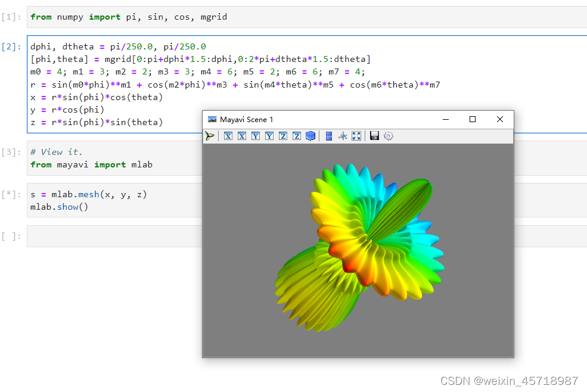Select the view along negative X axis icon
Screen dimensions: 587x392
242,136
